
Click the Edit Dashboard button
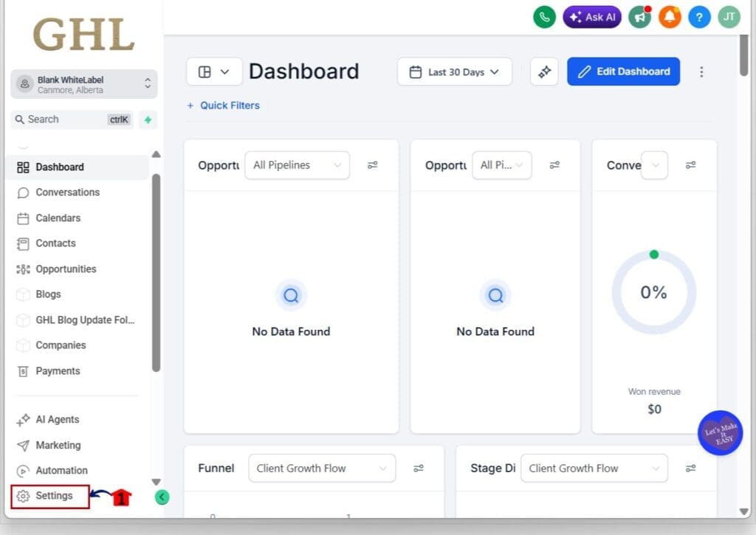pos(623,72)
